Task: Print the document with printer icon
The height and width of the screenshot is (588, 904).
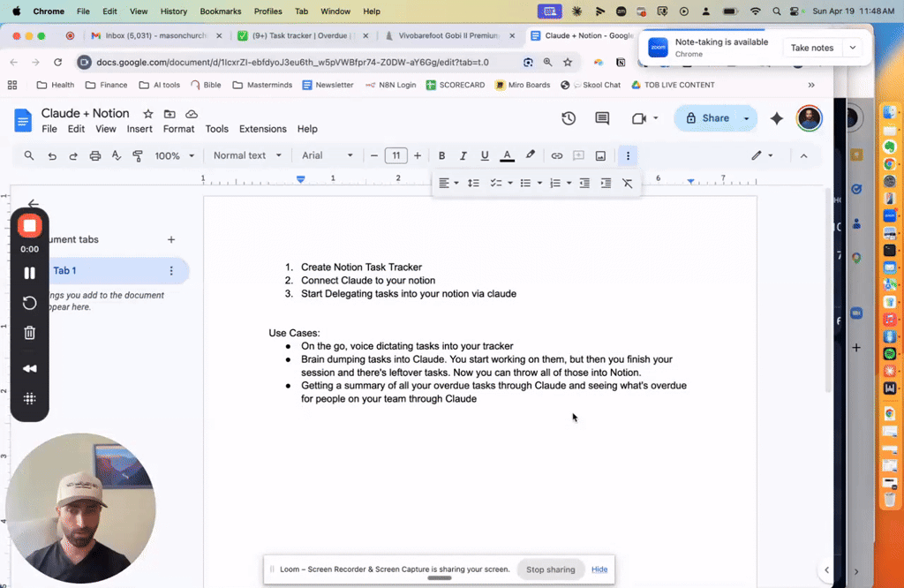Action: coord(95,155)
